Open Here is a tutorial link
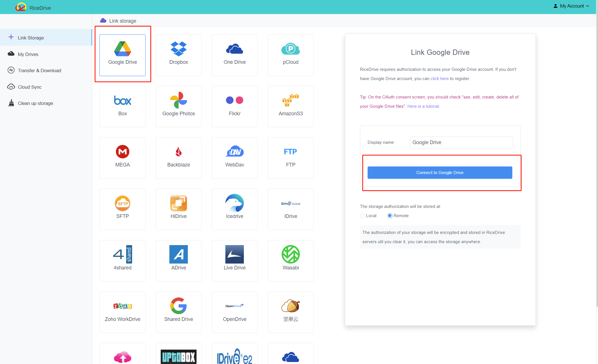 423,106
